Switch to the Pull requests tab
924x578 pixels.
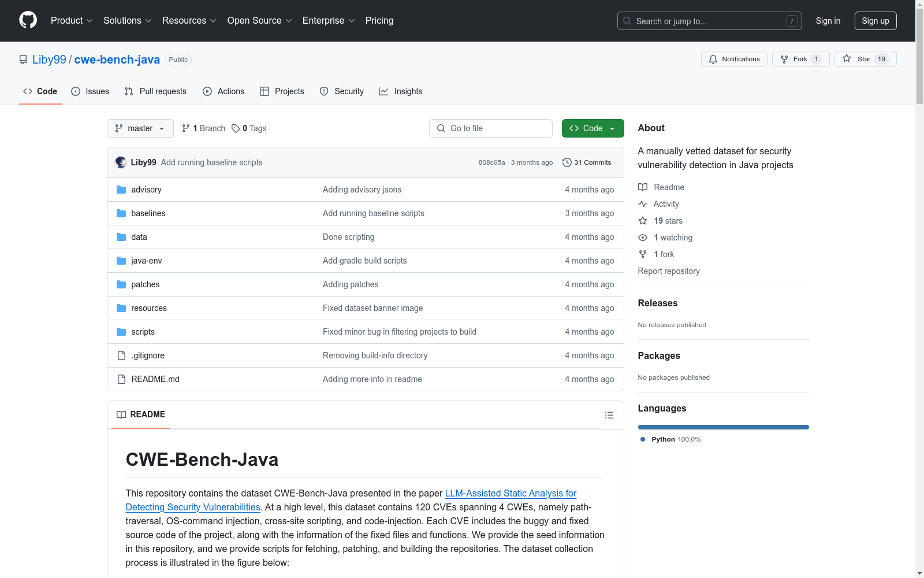(x=155, y=91)
